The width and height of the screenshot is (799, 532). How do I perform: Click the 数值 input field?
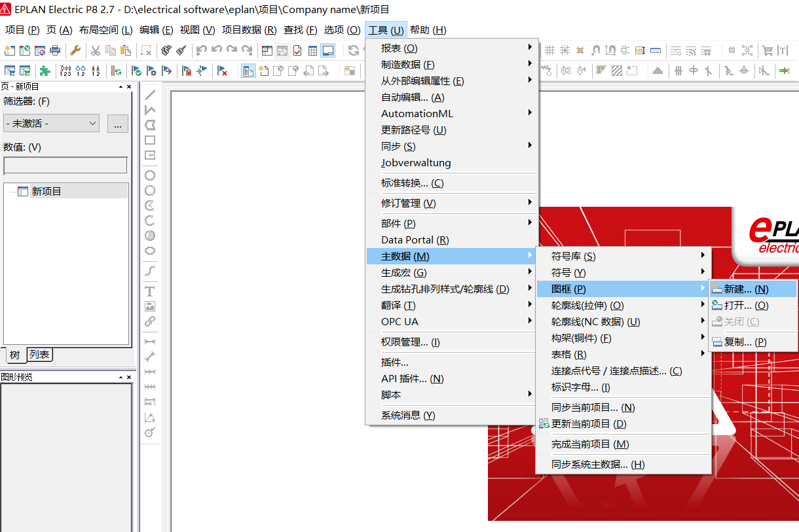(x=65, y=166)
